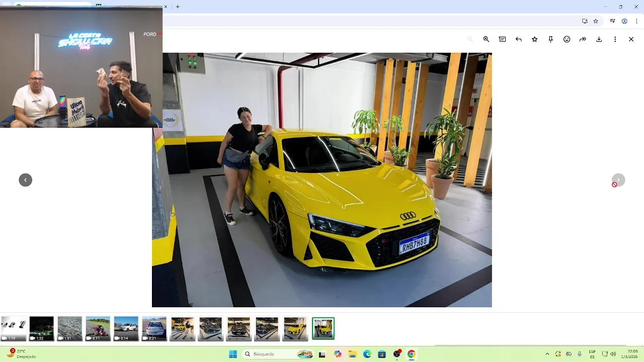Open a new Chrome tab
Viewport: 644px width, 362px height.
(x=178, y=7)
